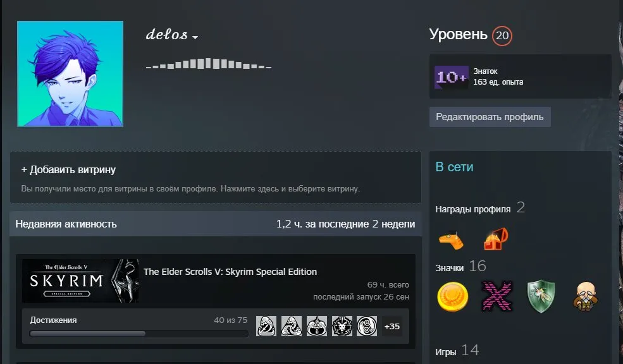Open the pink X badge
This screenshot has height=364, width=623.
tap(497, 296)
